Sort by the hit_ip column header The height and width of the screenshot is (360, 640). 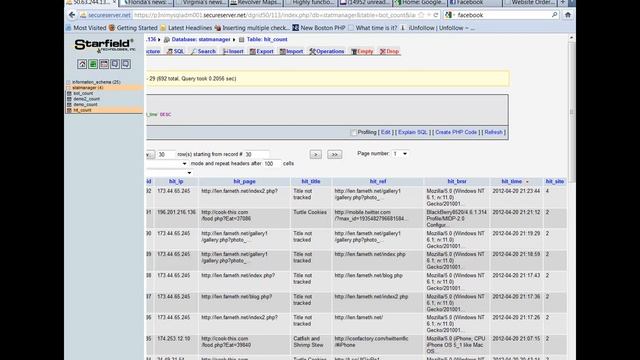(x=176, y=181)
